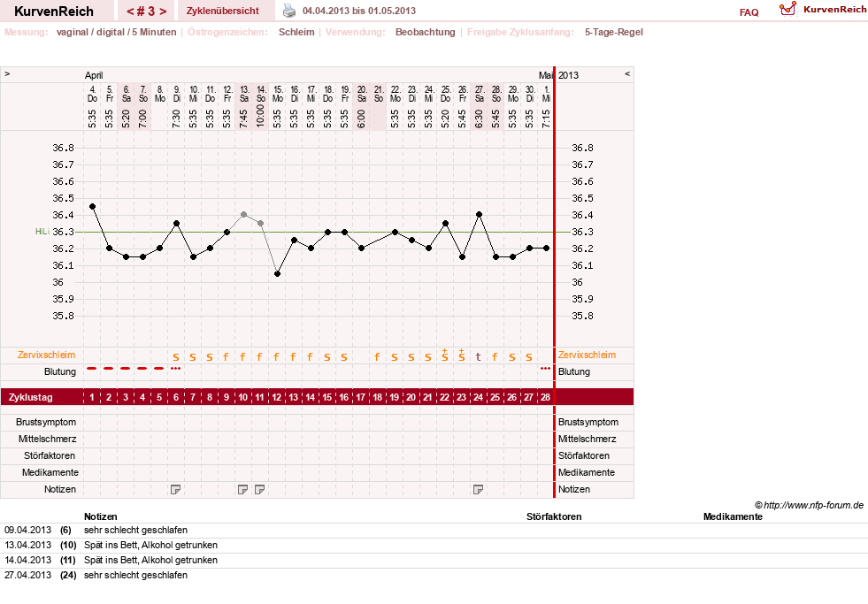
Task: Click the Blutung row label on the left
Action: point(60,371)
